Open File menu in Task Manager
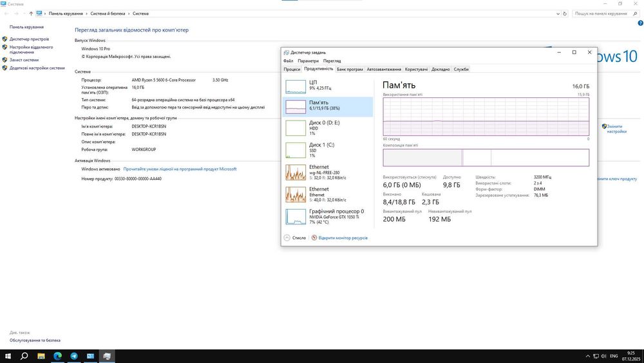 (x=288, y=61)
